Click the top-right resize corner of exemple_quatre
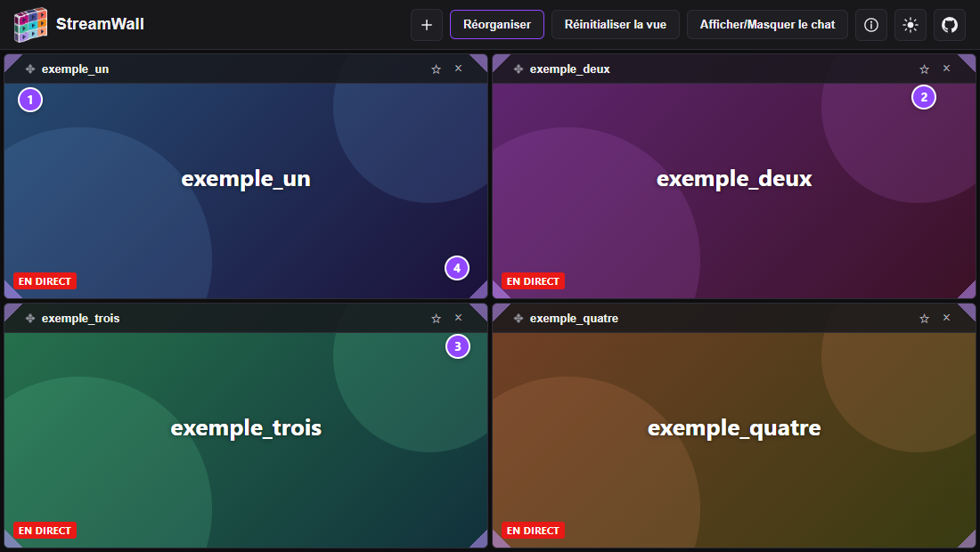 tap(969, 310)
